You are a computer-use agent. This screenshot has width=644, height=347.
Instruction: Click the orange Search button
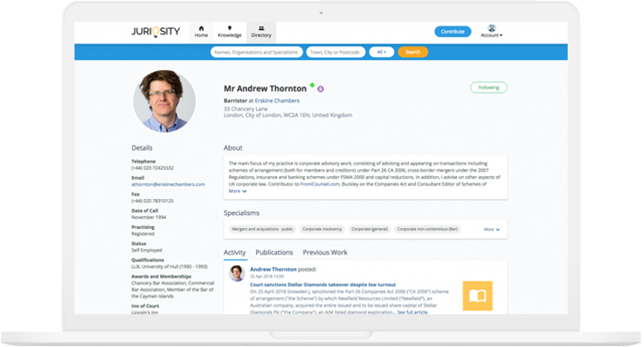(x=412, y=52)
